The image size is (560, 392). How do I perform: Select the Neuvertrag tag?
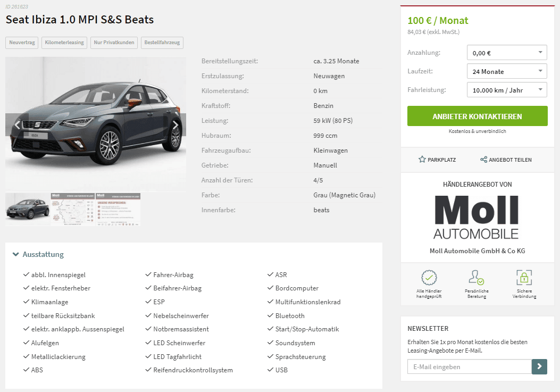pyautogui.click(x=22, y=43)
